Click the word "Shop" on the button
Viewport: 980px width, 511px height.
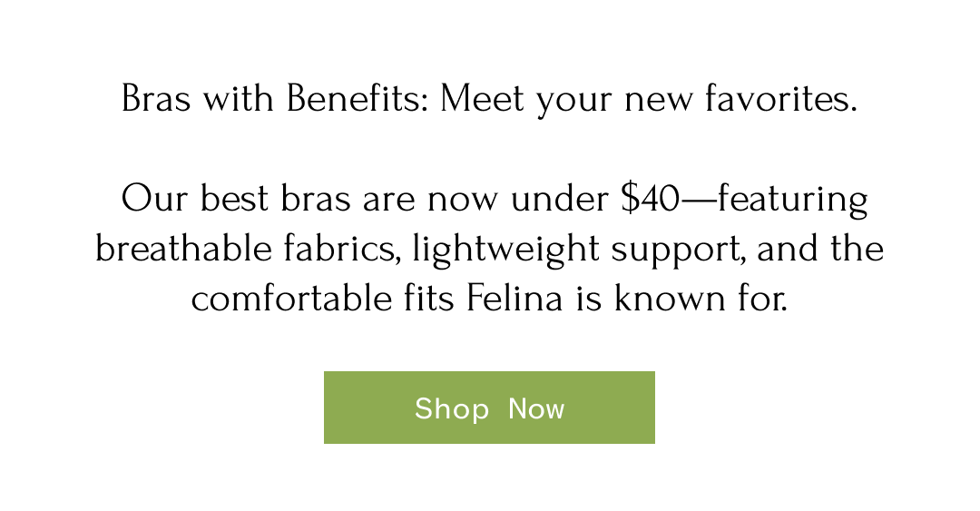click(452, 408)
